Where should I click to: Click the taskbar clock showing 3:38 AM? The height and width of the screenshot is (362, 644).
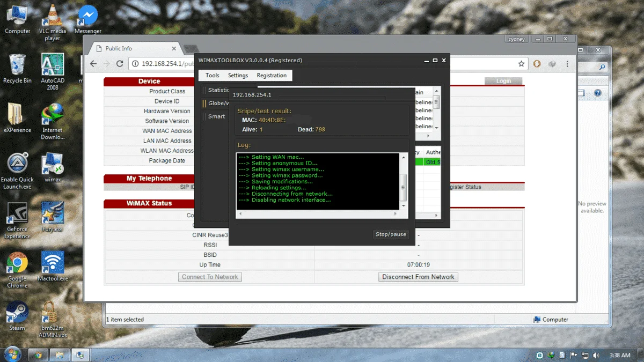coord(620,355)
